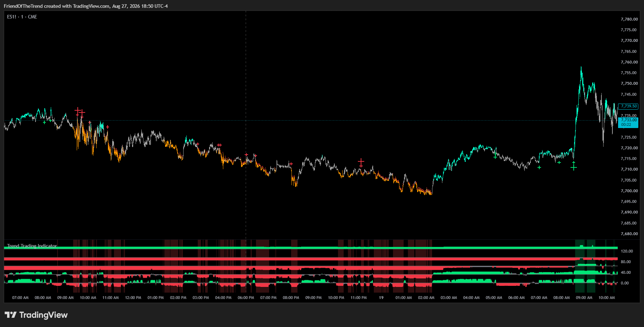Click the 7,725.00 price scale value
This screenshot has height=327, width=644.
(629, 137)
